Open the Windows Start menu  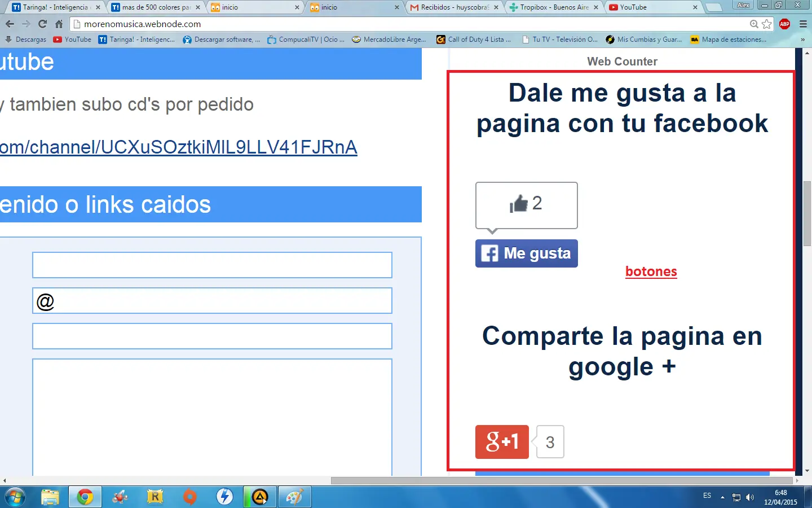tap(15, 497)
